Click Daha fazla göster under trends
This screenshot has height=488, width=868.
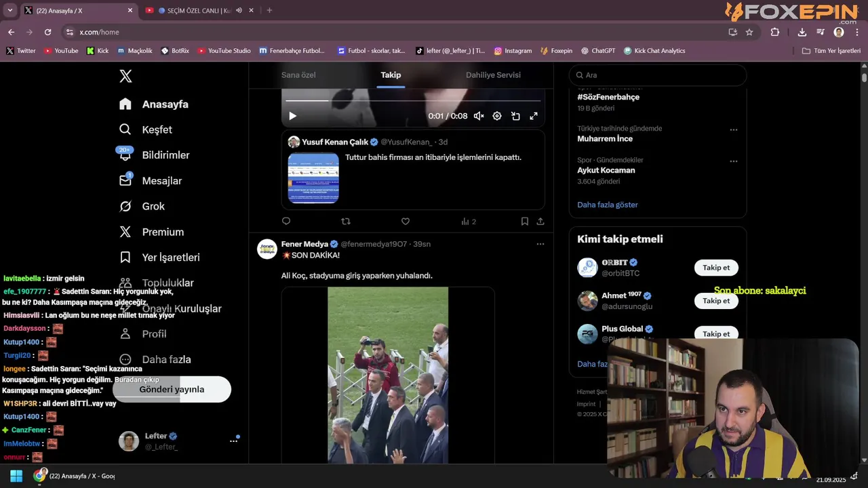pos(608,205)
